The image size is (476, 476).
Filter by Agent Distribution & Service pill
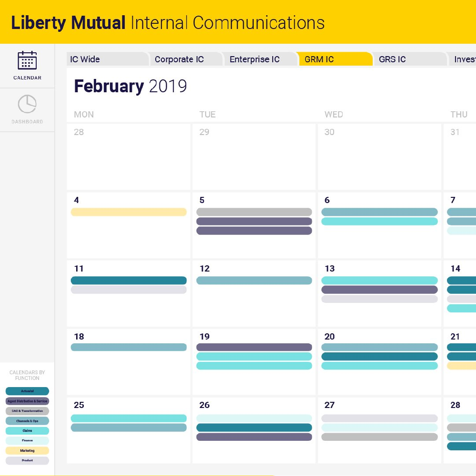(x=27, y=401)
